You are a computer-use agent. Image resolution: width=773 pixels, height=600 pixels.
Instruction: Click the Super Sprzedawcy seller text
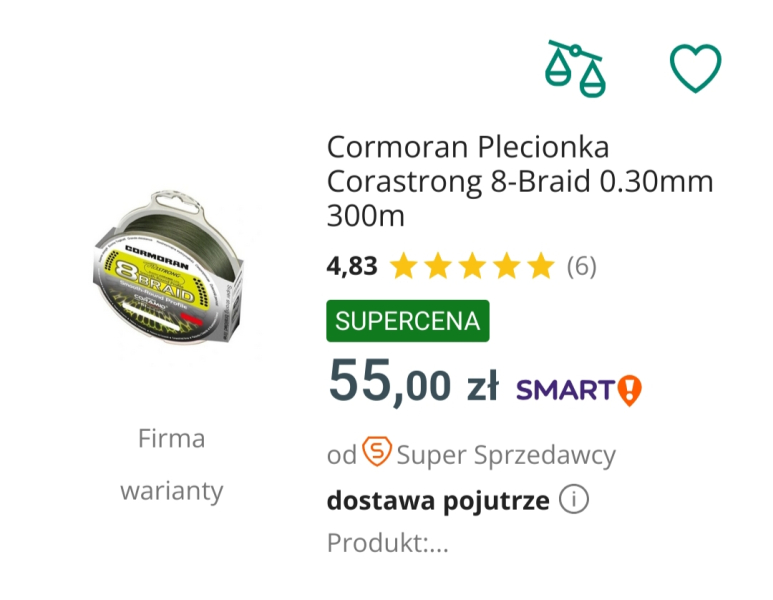pyautogui.click(x=506, y=455)
